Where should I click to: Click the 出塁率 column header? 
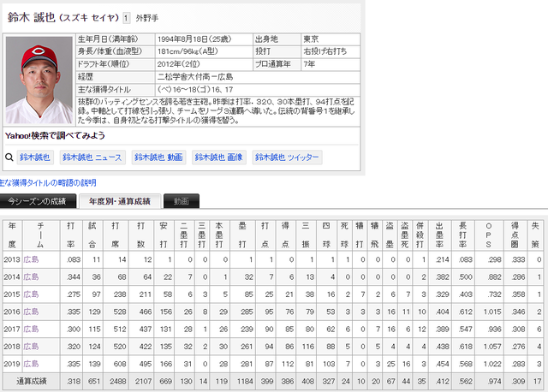pos(439,235)
